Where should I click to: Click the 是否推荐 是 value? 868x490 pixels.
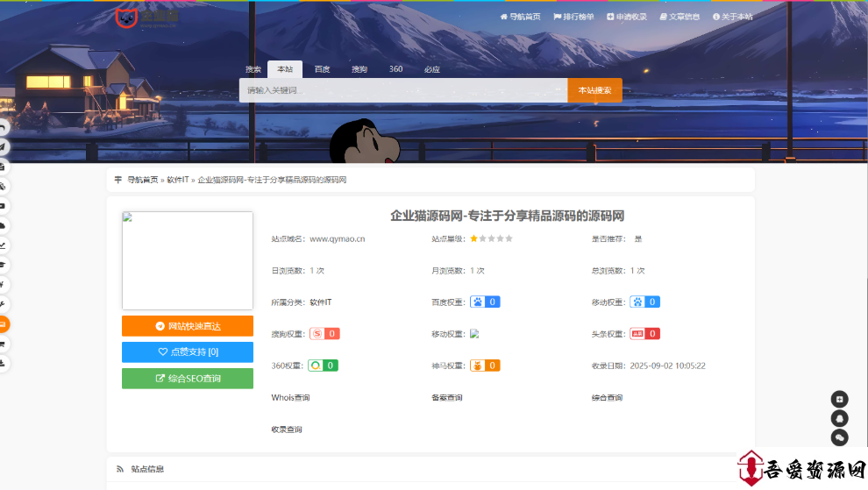coord(638,239)
